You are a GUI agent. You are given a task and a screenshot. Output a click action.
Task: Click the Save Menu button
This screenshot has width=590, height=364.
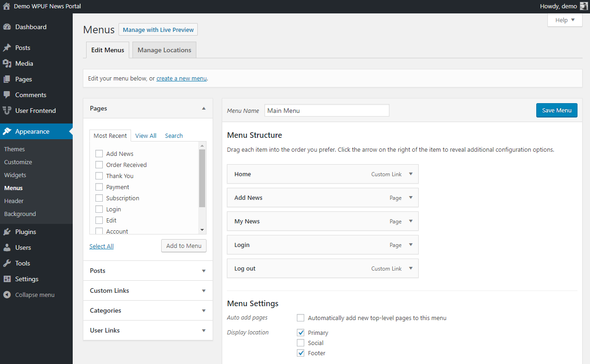(x=557, y=110)
